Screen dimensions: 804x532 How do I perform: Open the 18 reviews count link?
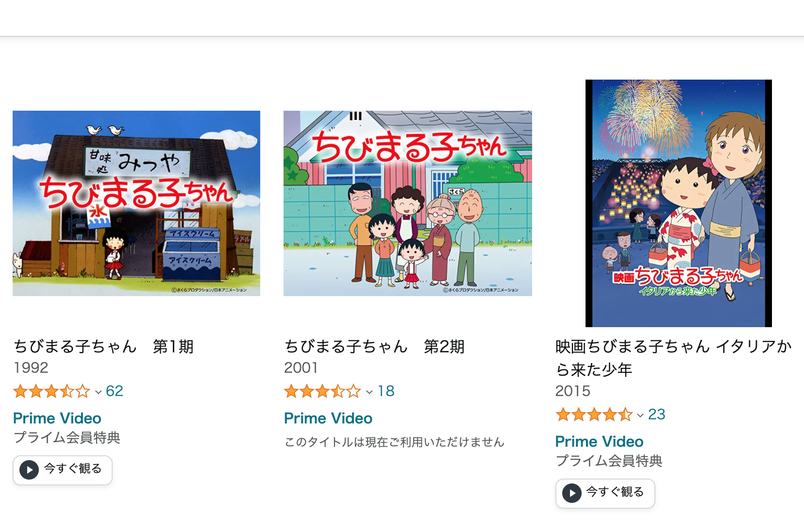[386, 391]
